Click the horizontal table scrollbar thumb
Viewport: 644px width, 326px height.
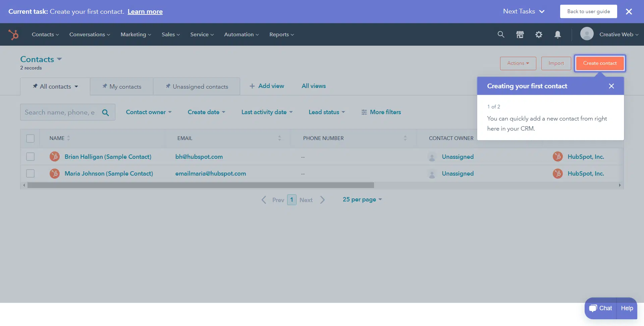point(201,185)
